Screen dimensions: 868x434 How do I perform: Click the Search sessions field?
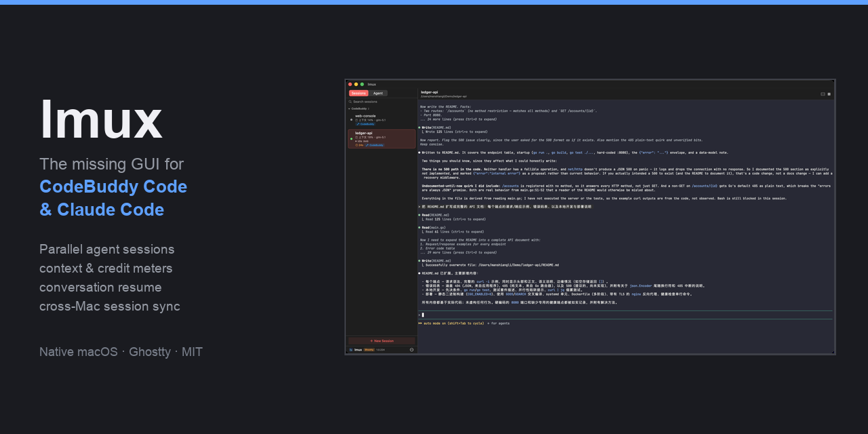381,102
